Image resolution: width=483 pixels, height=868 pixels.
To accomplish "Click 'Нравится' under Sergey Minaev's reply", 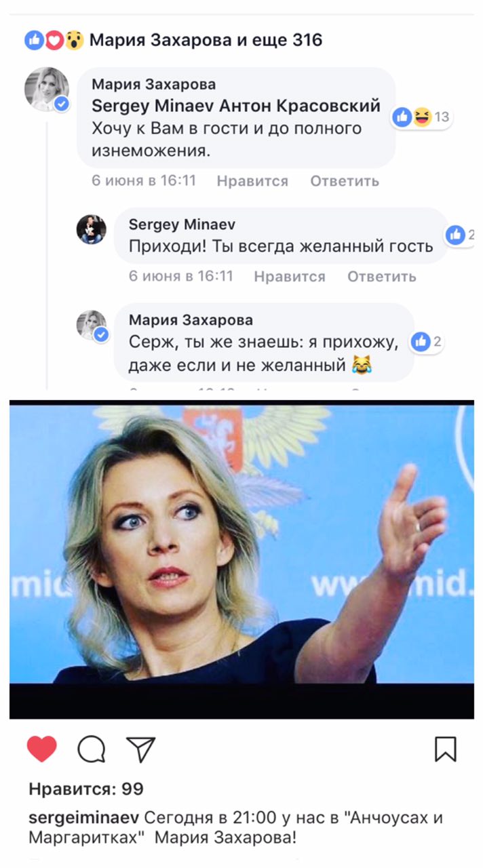I will (290, 277).
